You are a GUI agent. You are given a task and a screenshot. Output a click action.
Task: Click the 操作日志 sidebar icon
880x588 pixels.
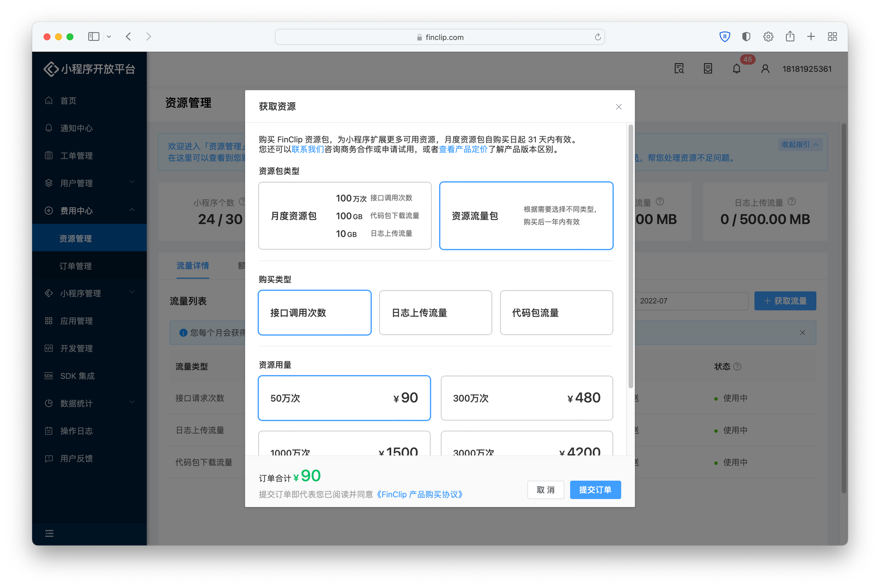(49, 431)
